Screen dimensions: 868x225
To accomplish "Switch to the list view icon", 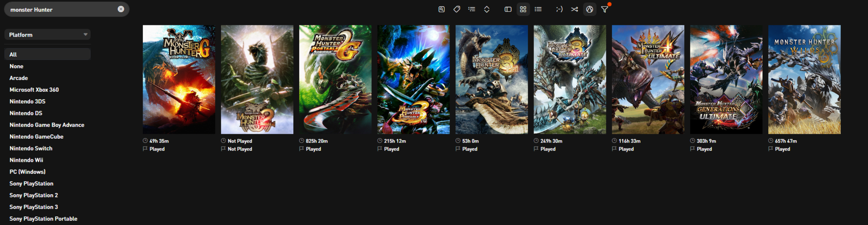I will click(x=538, y=9).
